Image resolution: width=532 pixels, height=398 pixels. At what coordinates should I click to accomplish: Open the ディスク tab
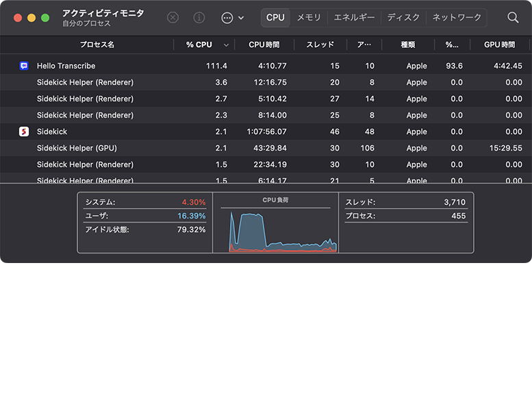(x=403, y=18)
